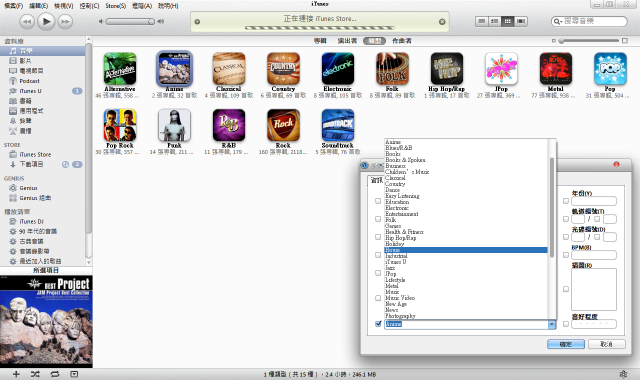Choose Dance from genre list
Screen dimensions: 640x380
[x=466, y=190]
